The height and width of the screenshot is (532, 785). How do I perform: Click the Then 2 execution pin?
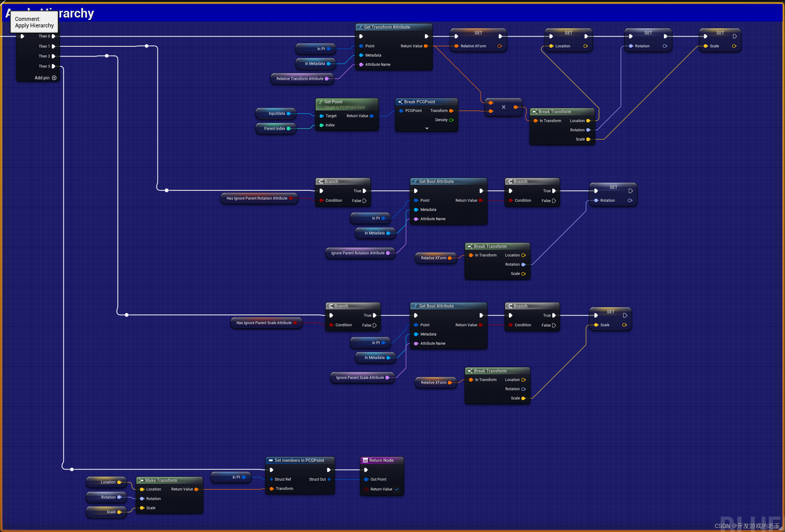click(x=54, y=56)
